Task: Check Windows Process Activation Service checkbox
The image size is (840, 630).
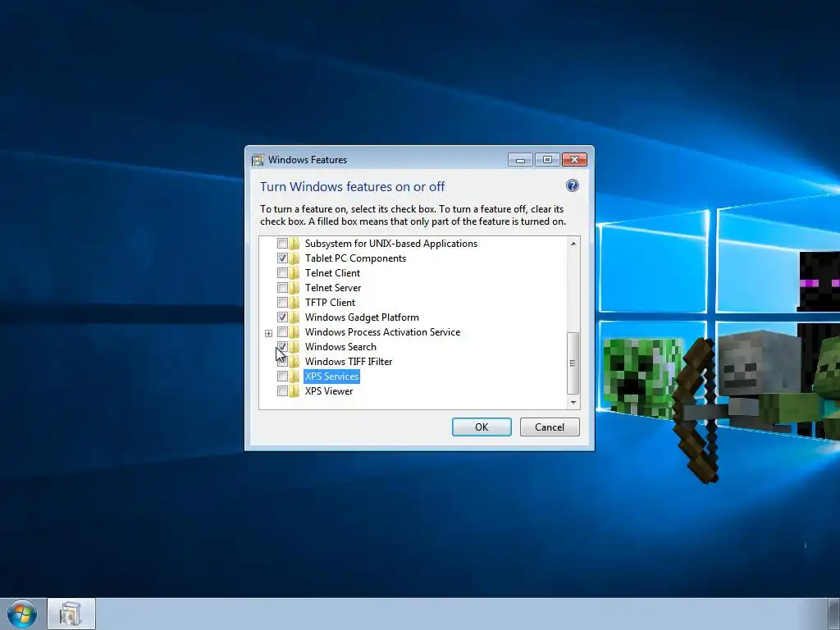Action: pos(282,332)
